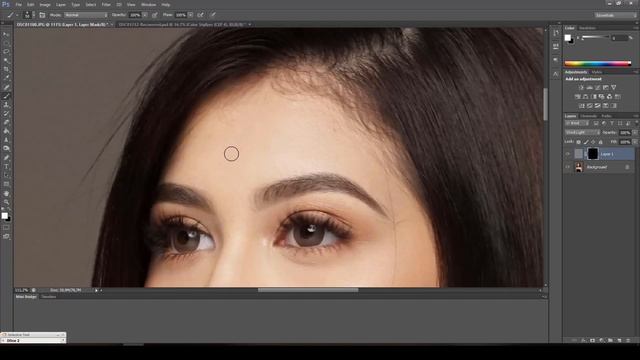The height and width of the screenshot is (360, 640).
Task: Toggle pressure for size button
Action: coord(213,15)
